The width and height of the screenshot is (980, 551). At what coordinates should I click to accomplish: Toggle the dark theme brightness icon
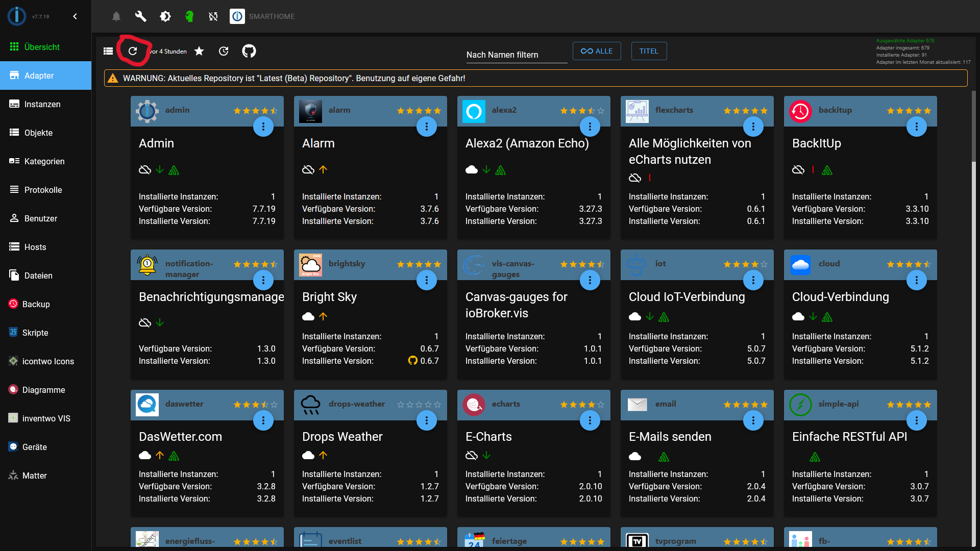pos(165,16)
